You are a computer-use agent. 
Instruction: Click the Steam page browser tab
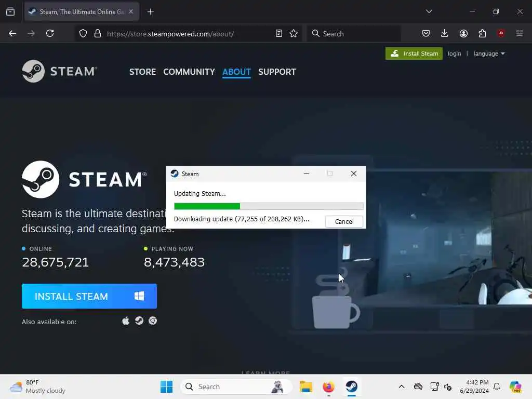[x=82, y=11]
